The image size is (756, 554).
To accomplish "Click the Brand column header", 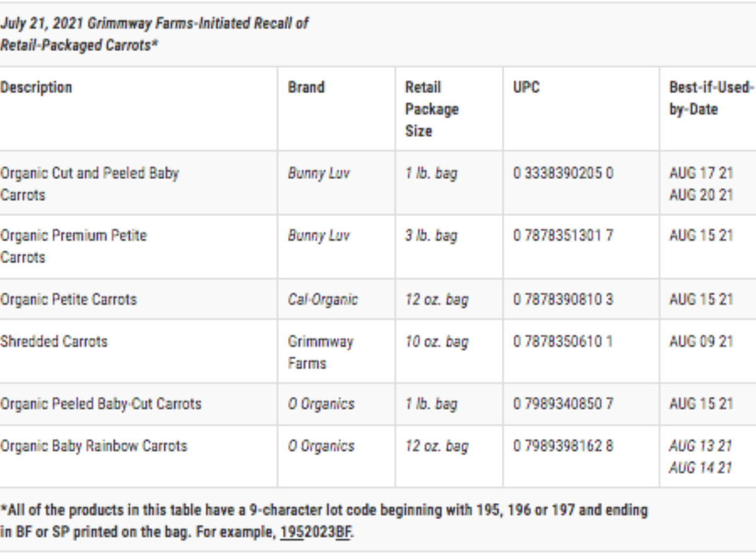I will [x=306, y=88].
